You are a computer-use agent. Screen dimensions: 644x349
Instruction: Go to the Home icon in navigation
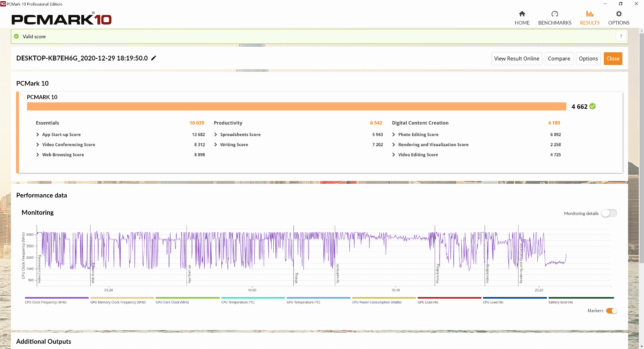(x=522, y=14)
